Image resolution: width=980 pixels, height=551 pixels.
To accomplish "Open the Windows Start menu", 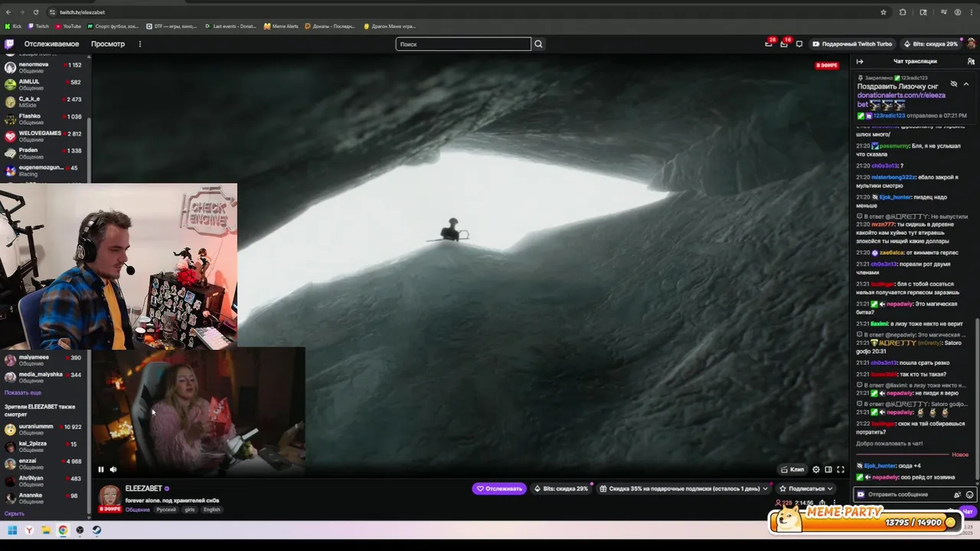I will tap(12, 530).
